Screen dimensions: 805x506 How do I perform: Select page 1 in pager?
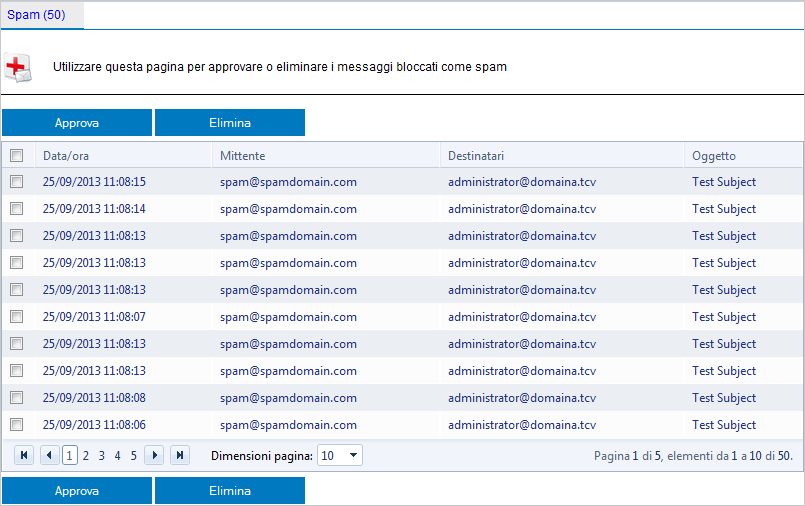69,456
